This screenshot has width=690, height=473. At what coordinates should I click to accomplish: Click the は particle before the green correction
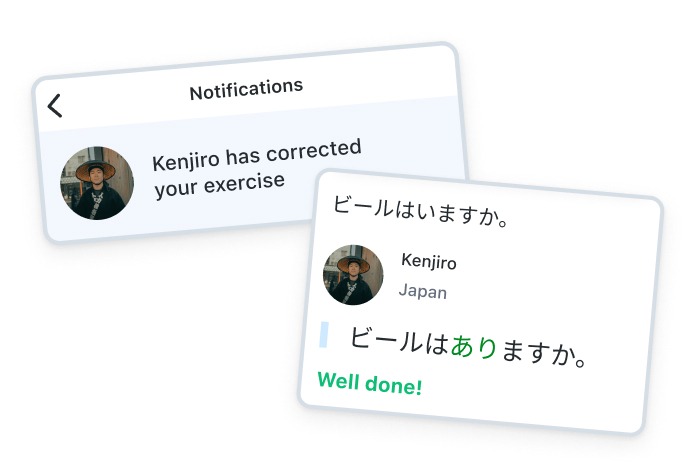tap(437, 344)
